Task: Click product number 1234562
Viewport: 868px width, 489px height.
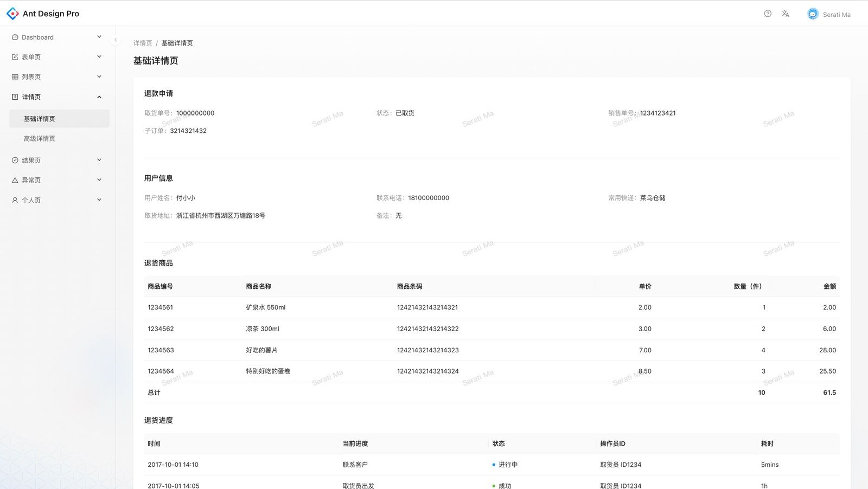Action: coord(161,329)
